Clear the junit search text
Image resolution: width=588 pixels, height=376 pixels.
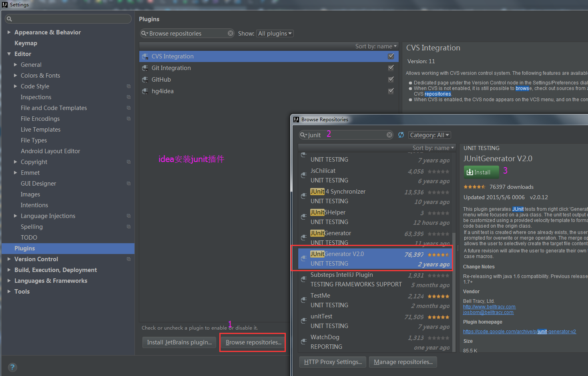pyautogui.click(x=389, y=135)
